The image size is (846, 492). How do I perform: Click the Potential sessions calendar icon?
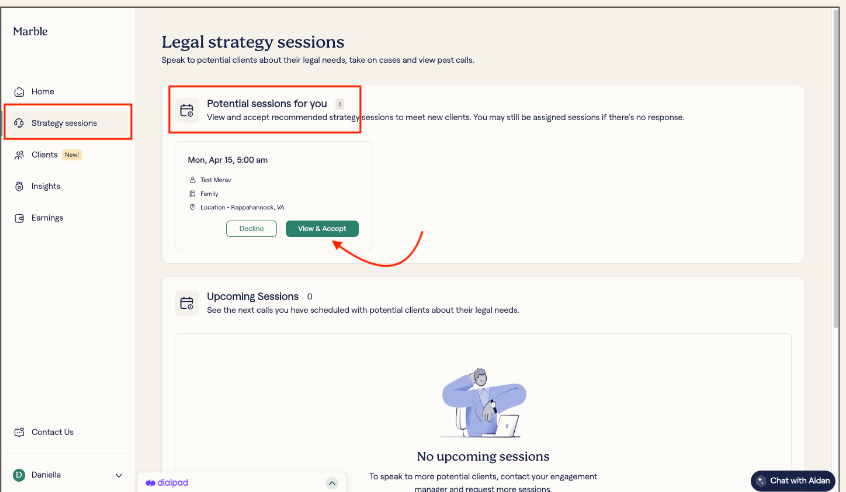coord(186,110)
